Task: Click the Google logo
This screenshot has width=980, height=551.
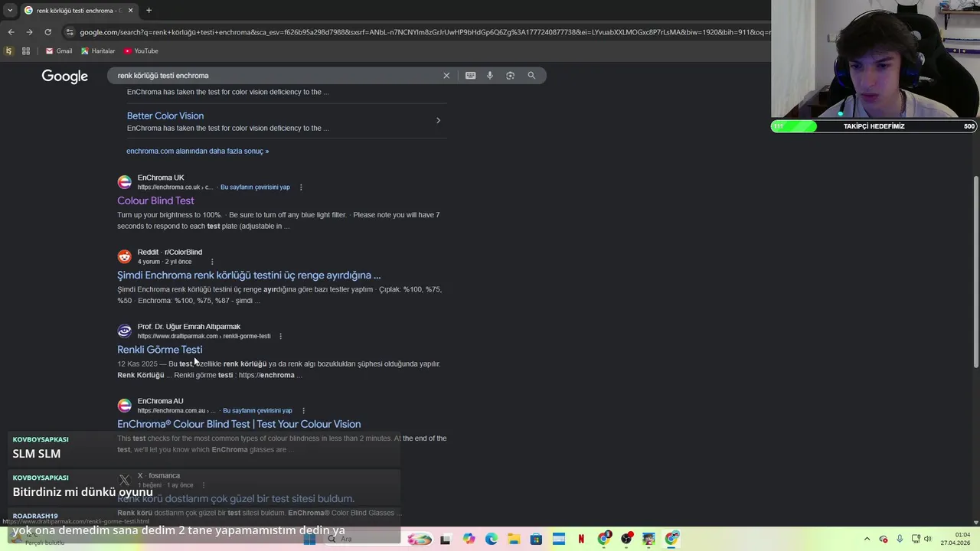Action: point(65,76)
